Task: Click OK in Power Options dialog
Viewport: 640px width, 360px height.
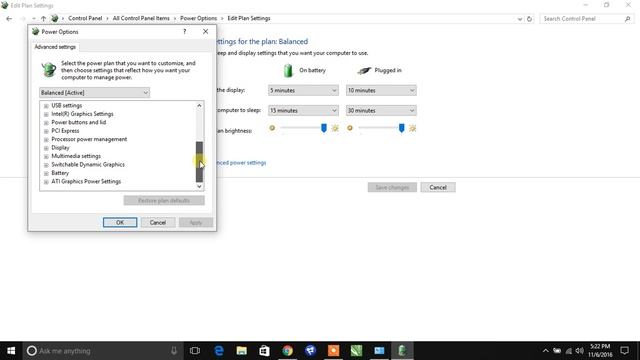Action: point(120,222)
